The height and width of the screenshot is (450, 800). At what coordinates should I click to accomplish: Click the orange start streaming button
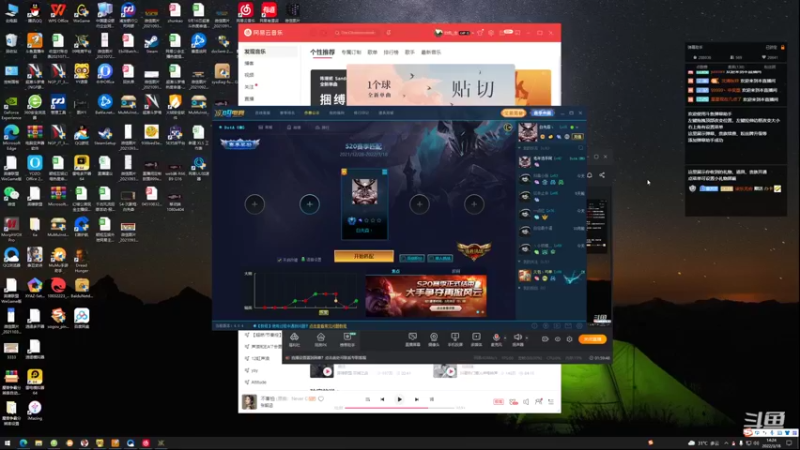pyautogui.click(x=592, y=339)
